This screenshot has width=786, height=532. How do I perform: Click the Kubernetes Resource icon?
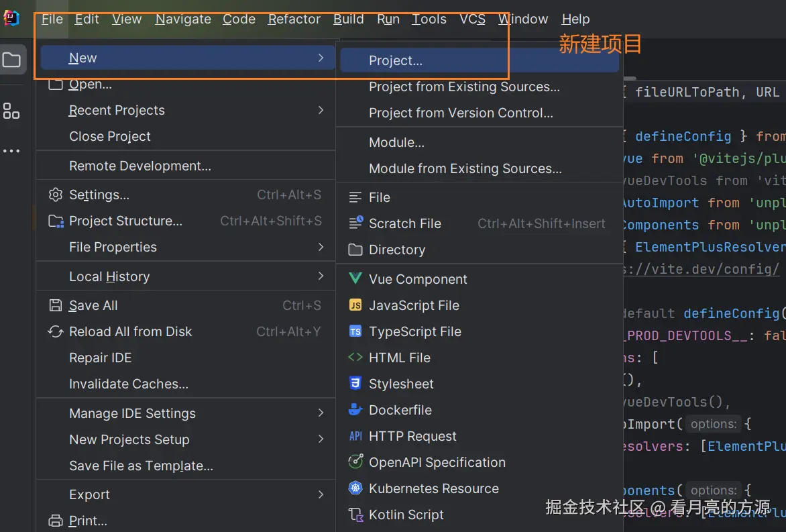click(x=355, y=488)
